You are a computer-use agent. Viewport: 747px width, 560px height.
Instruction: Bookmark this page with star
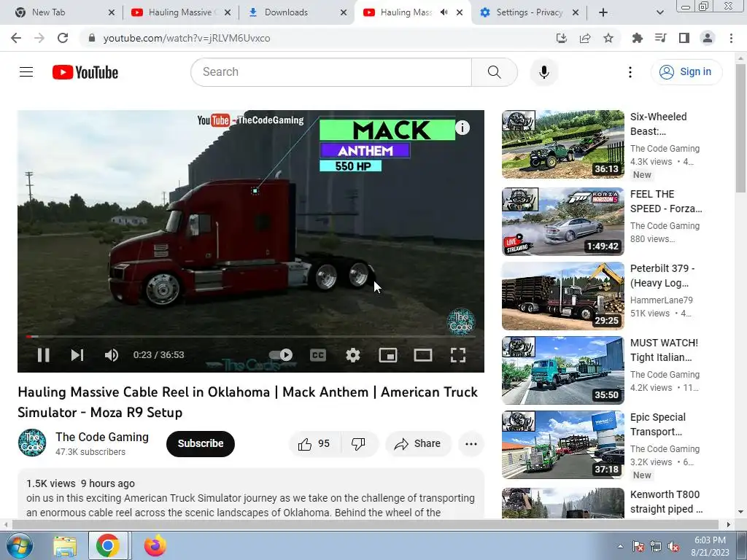608,38
